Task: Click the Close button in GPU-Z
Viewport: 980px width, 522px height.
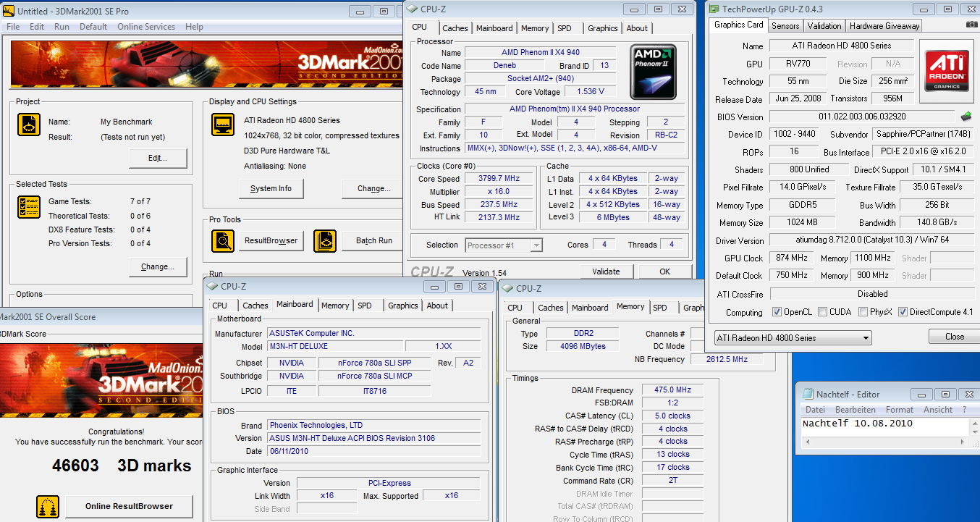Action: [954, 337]
